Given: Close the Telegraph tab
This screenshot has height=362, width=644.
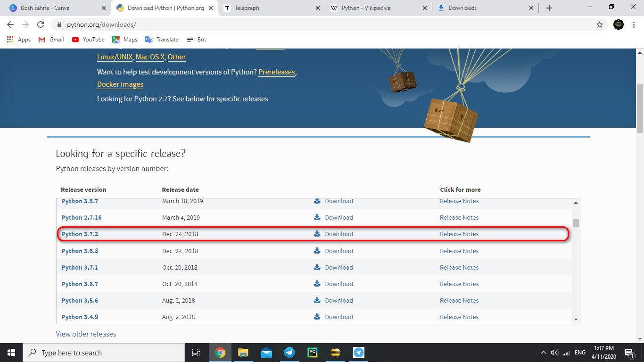Looking at the screenshot, I should click(x=318, y=8).
